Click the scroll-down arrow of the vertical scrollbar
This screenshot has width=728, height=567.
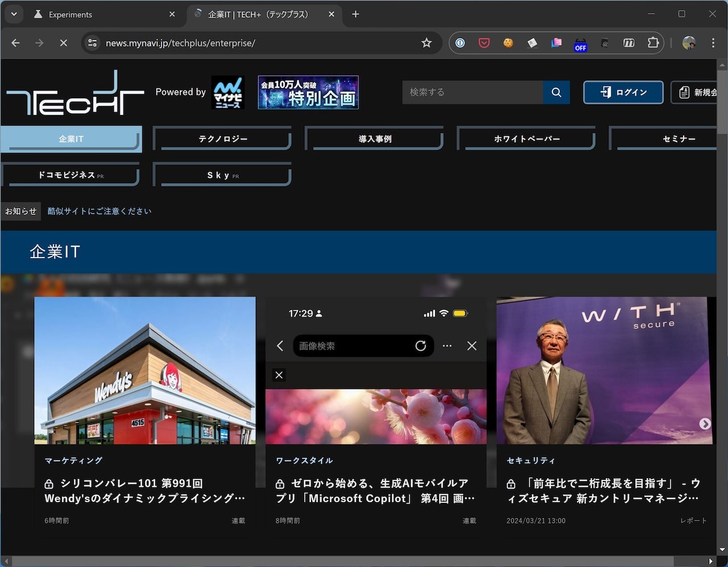pyautogui.click(x=722, y=550)
